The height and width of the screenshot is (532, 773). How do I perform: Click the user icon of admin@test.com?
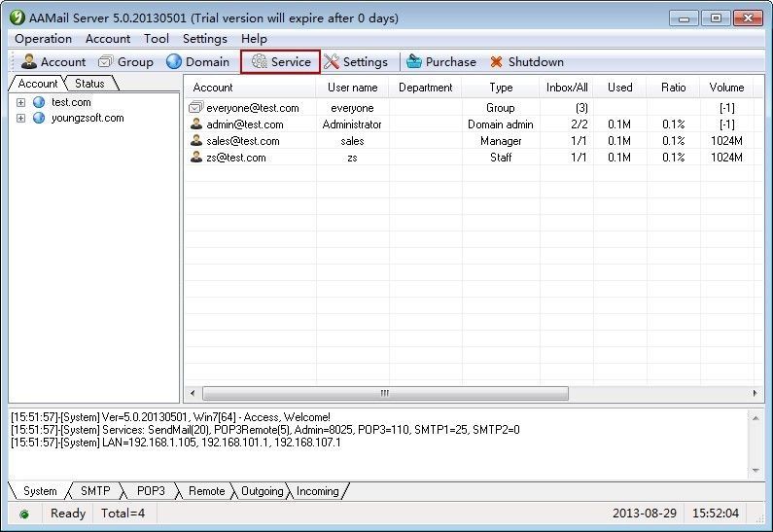pyautogui.click(x=196, y=124)
